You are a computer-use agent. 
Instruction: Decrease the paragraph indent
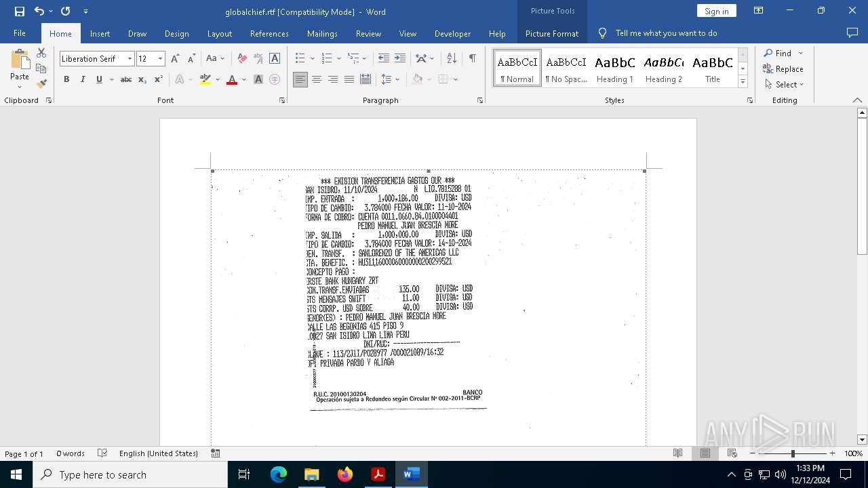click(x=384, y=59)
